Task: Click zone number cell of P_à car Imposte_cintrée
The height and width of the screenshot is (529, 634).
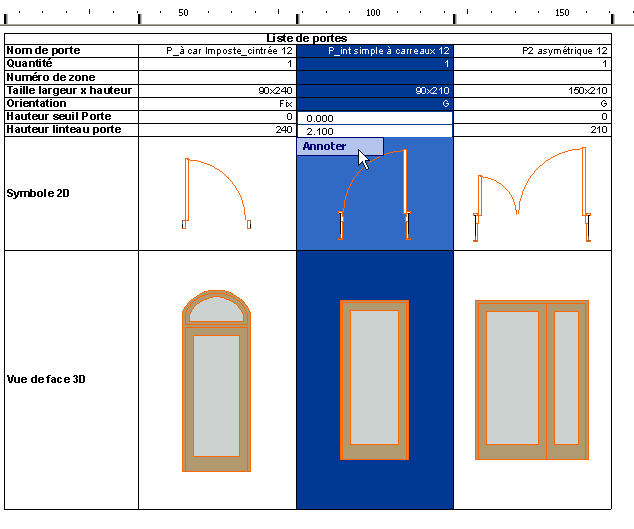Action: pyautogui.click(x=218, y=77)
